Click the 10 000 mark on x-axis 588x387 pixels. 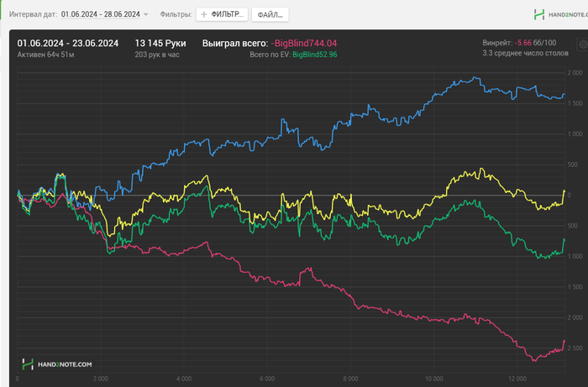click(433, 379)
